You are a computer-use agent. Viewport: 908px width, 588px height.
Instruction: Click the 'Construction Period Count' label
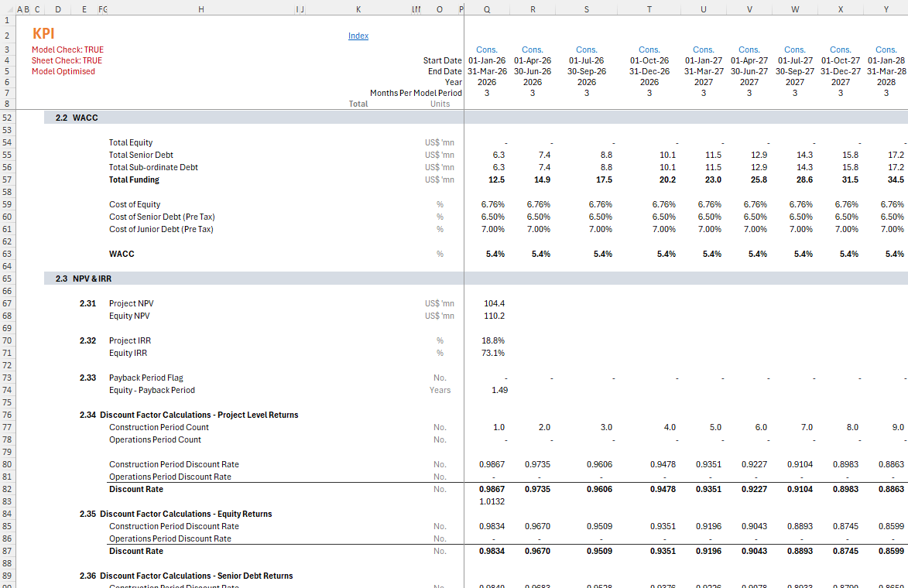point(159,428)
